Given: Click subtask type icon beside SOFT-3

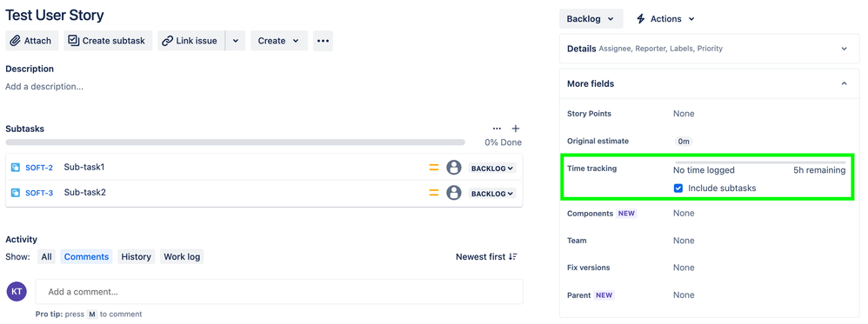Looking at the screenshot, I should [x=16, y=193].
